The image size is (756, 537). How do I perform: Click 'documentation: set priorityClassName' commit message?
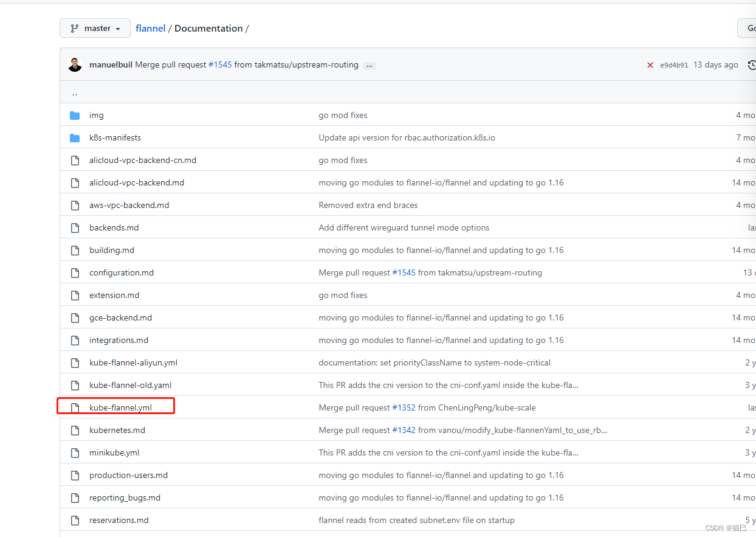coord(435,362)
